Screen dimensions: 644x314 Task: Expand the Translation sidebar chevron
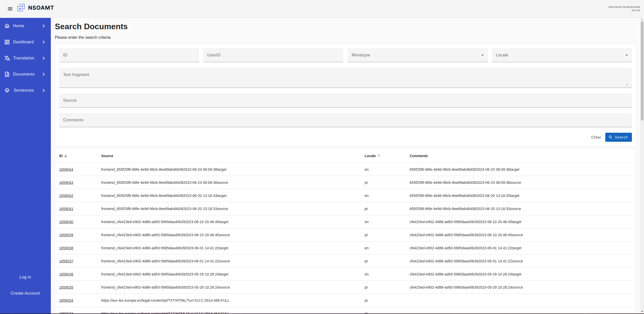44,58
